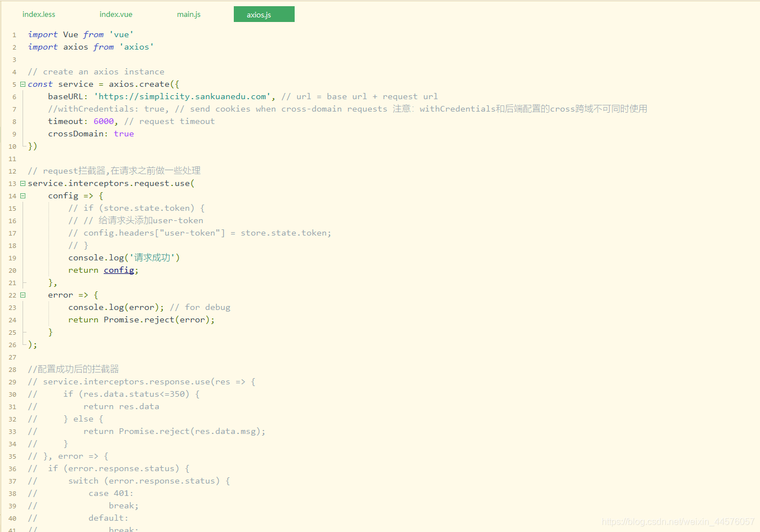Click the '// if (store.state.token) {' comment

pyautogui.click(x=136, y=208)
